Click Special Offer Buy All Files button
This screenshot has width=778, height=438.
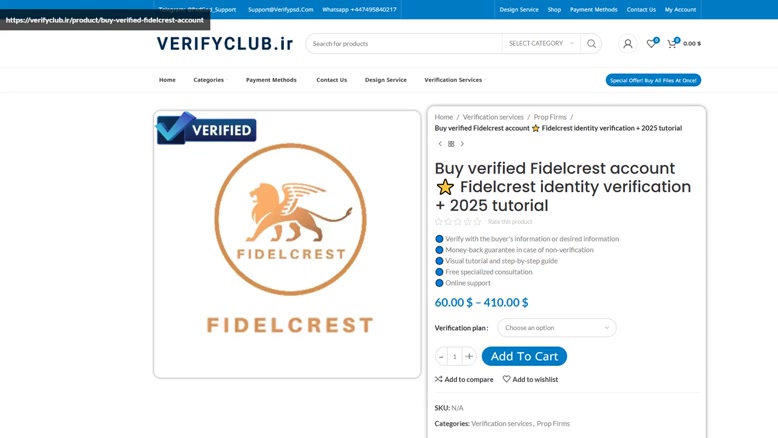click(x=653, y=80)
